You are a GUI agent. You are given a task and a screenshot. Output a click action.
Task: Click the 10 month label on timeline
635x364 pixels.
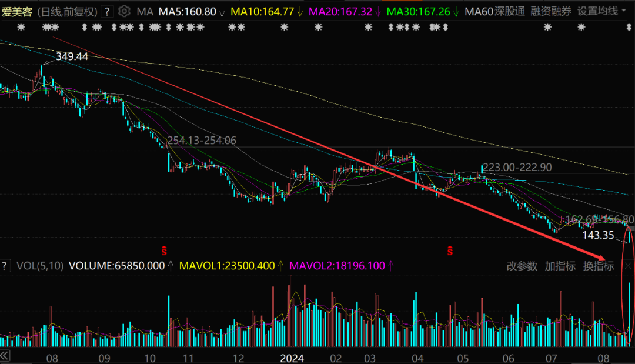coord(150,358)
